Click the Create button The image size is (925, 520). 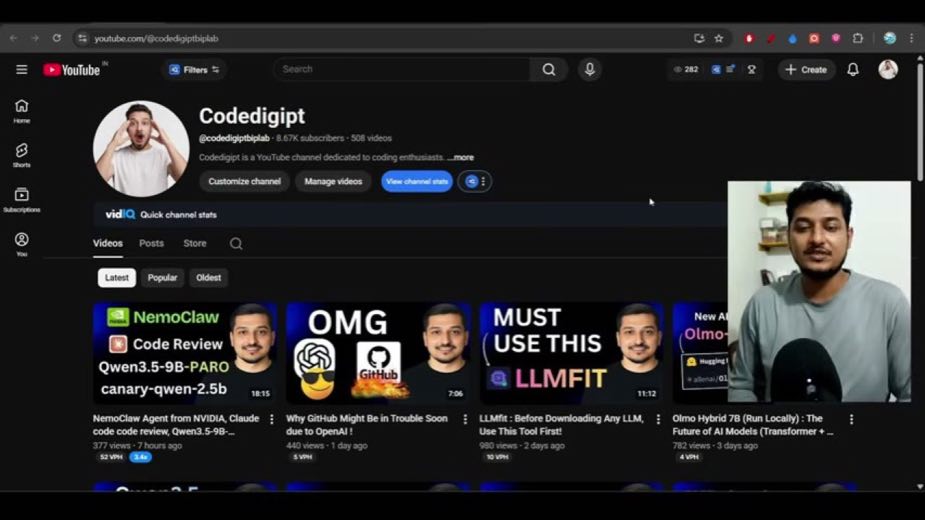pyautogui.click(x=806, y=70)
